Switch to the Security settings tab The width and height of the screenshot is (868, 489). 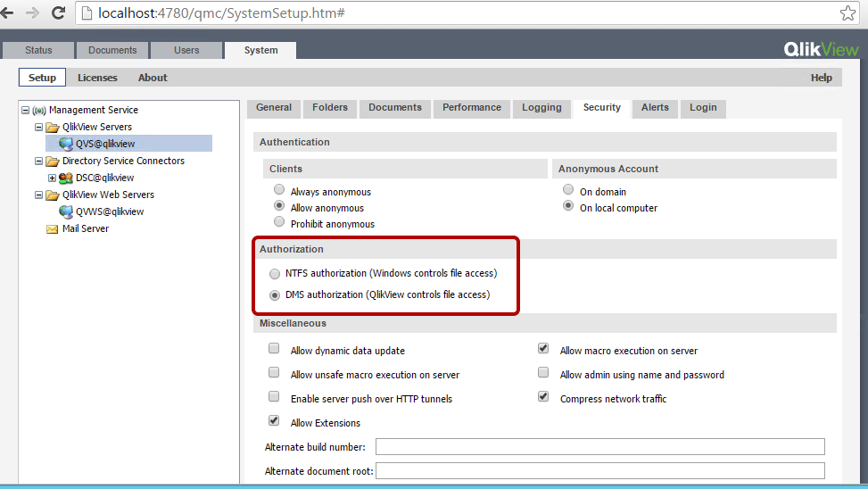click(x=602, y=108)
